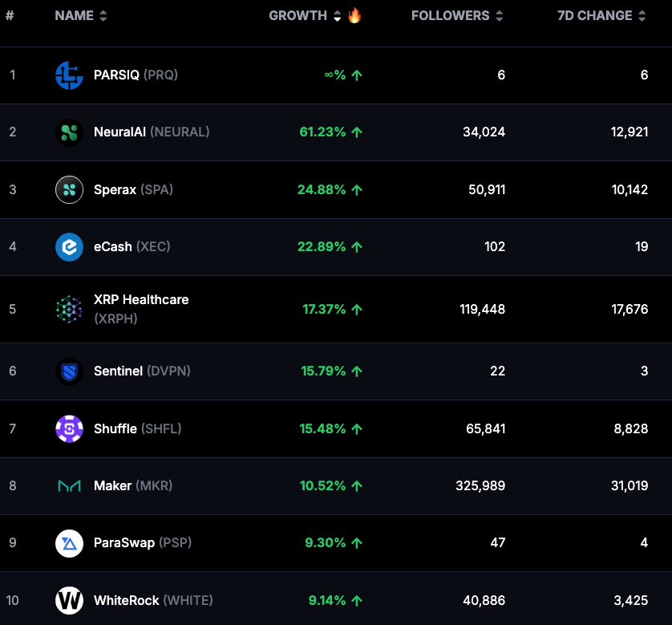Sort table by the NAME column arrows
Image resolution: width=672 pixels, height=625 pixels.
click(103, 16)
